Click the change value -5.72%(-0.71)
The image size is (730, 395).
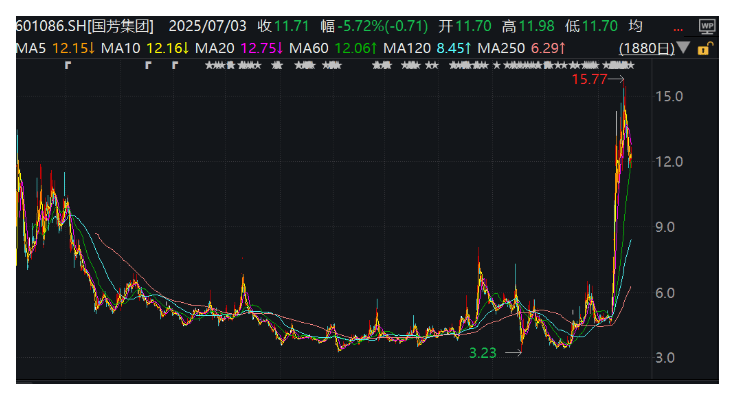click(x=382, y=26)
